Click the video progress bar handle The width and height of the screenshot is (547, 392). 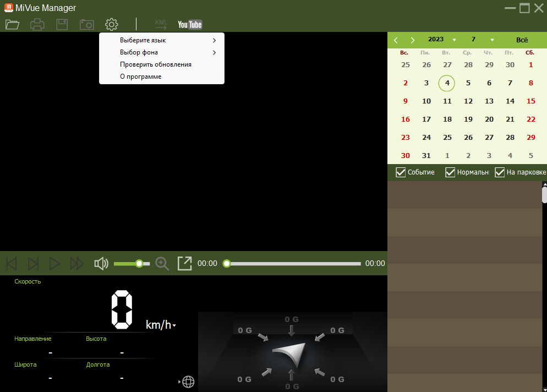227,264
